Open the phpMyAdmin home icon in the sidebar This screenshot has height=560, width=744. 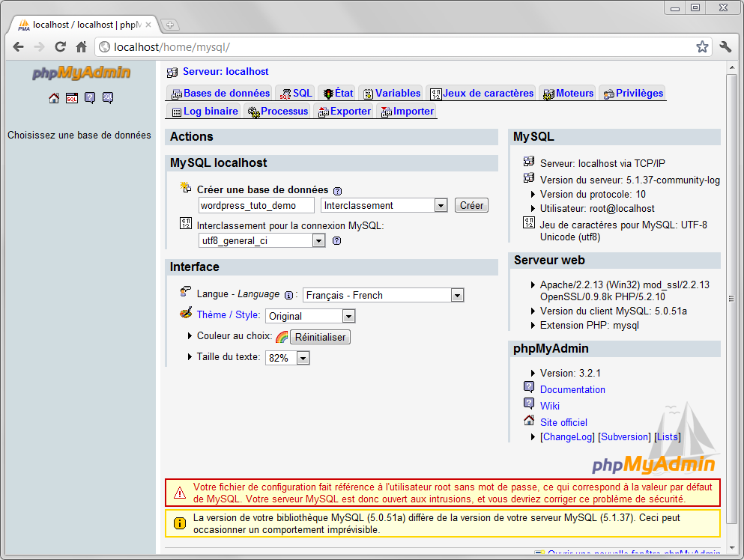pos(54,98)
